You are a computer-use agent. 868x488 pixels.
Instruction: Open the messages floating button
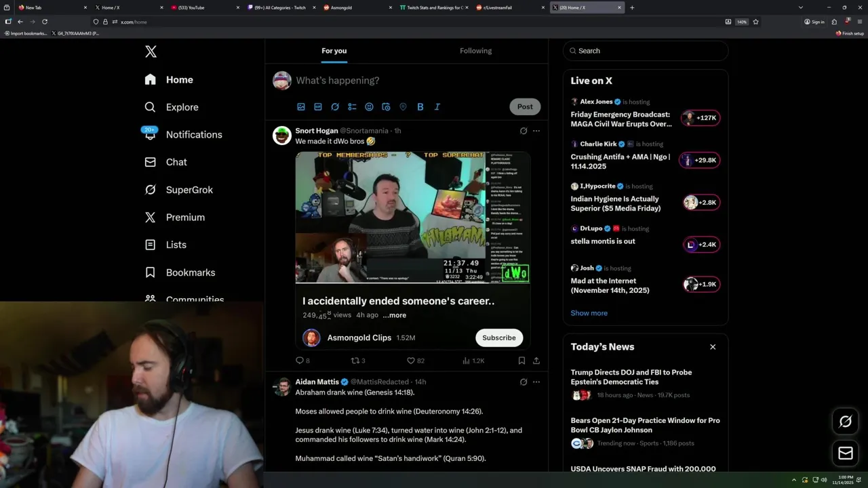[846, 453]
